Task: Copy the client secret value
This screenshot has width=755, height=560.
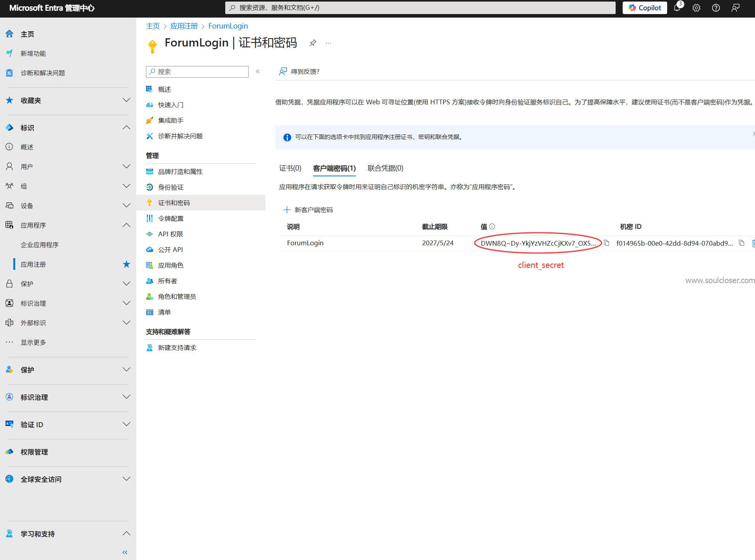Action: [606, 243]
